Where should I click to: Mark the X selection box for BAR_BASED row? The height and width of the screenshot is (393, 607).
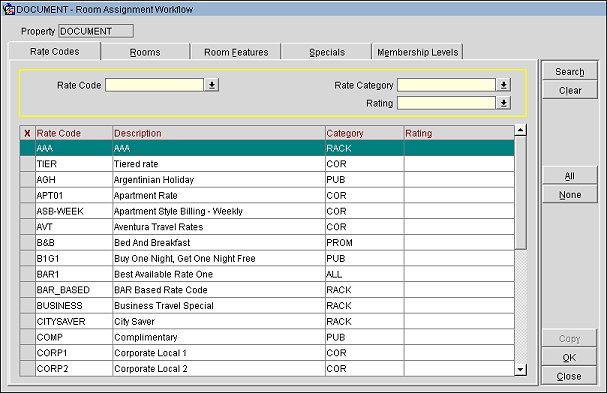click(x=27, y=290)
